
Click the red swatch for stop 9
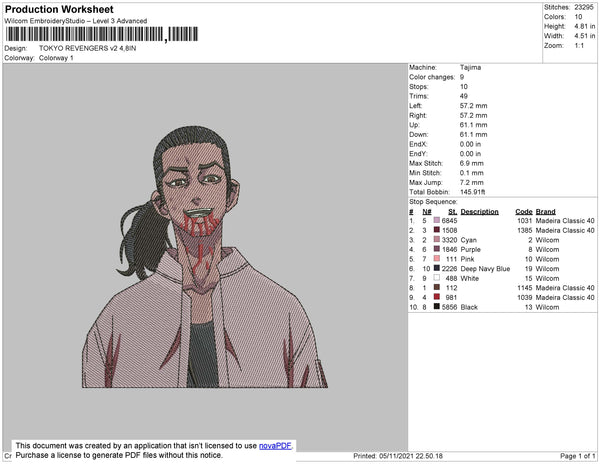437,297
